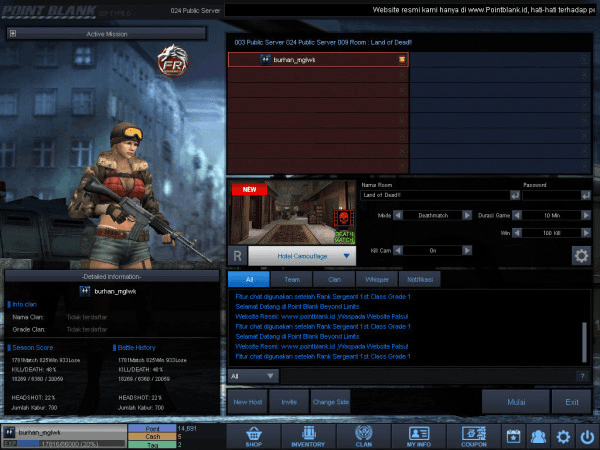Click the Exit room button

coord(572,402)
